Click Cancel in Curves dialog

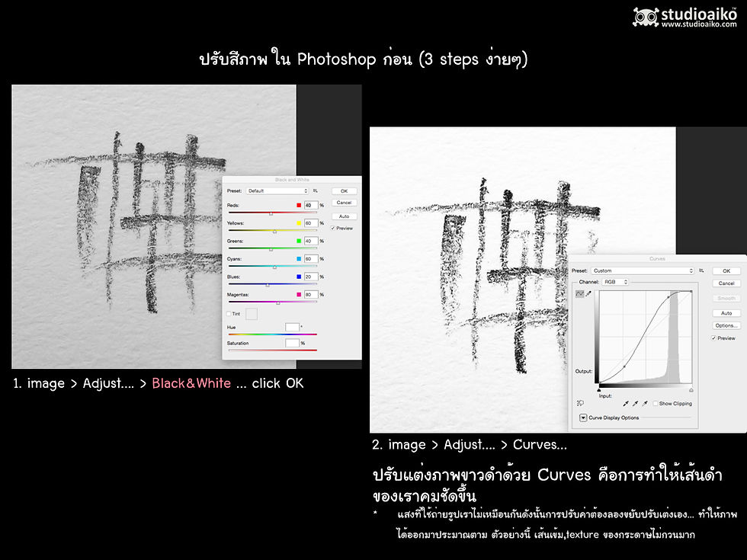tap(726, 283)
